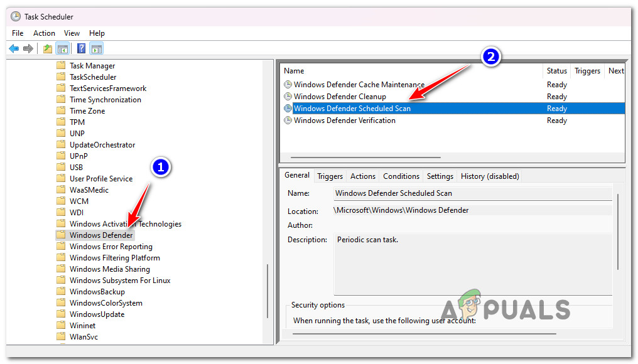Image resolution: width=638 pixels, height=364 pixels.
Task: Select the UNP folder
Action: (77, 134)
